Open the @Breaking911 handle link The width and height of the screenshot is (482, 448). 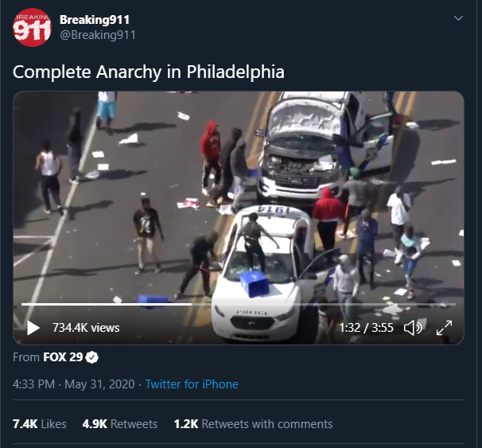coord(98,35)
